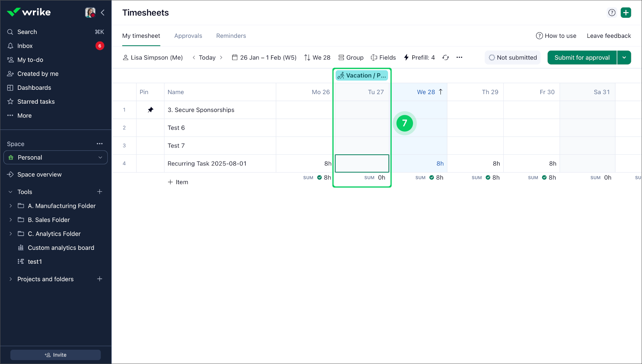Screen dimensions: 642x364
Task: Toggle sort on We 28 column header
Action: point(429,92)
